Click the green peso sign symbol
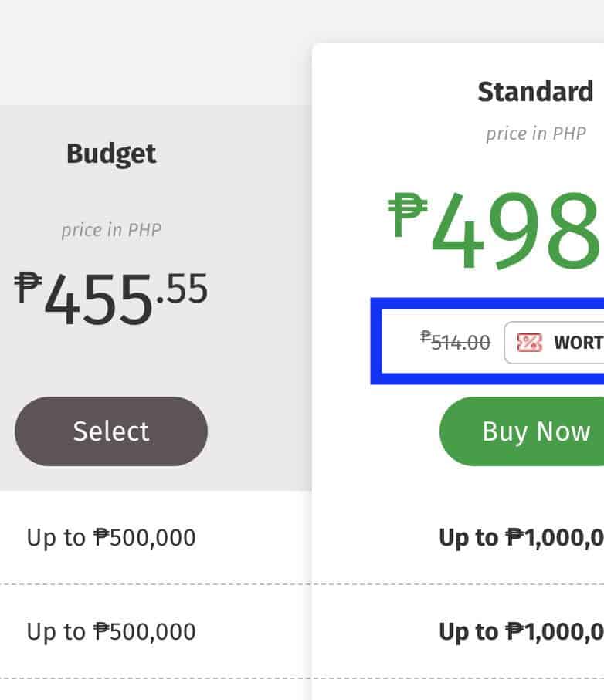The image size is (604, 700). click(407, 215)
